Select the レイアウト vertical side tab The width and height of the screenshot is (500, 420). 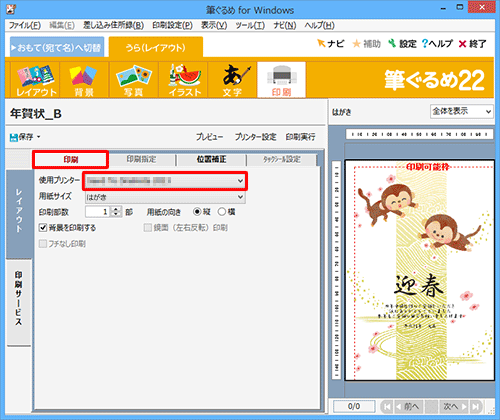tap(19, 213)
